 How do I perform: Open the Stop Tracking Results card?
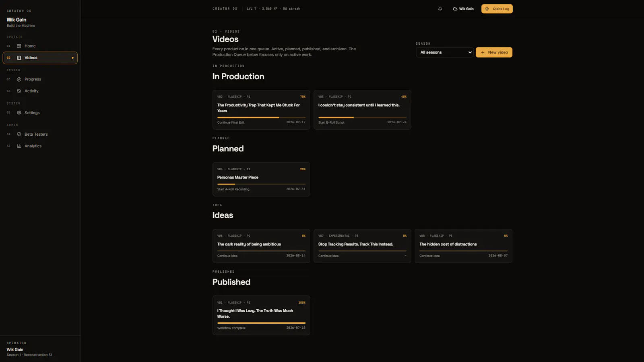(x=362, y=246)
